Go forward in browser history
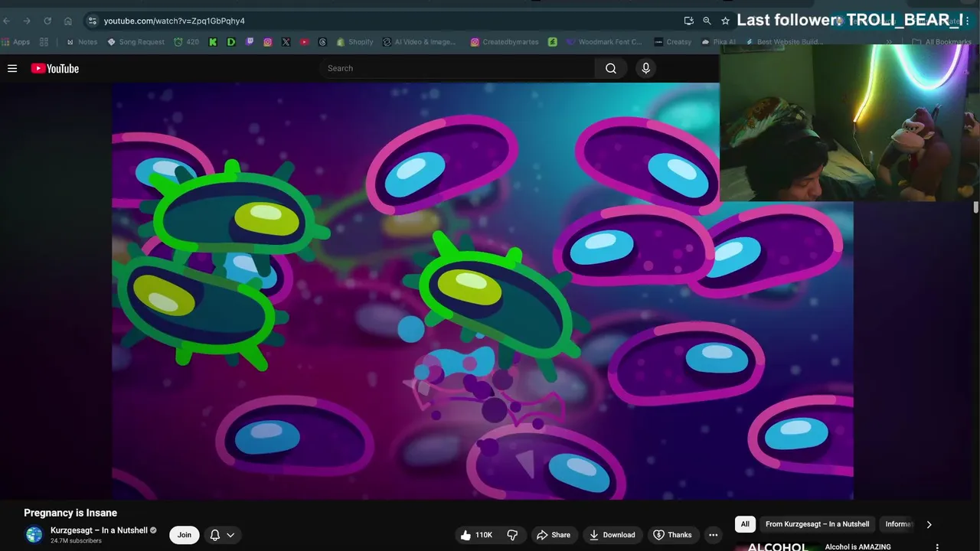This screenshot has width=980, height=551. [27, 21]
